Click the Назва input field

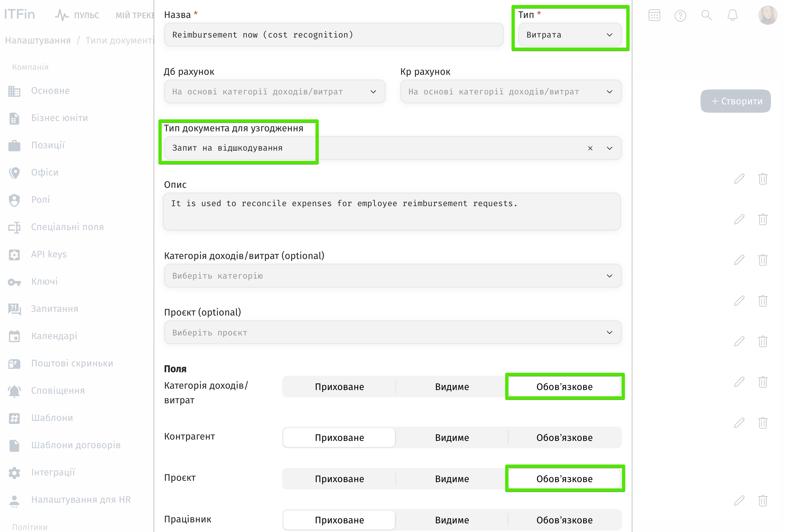point(333,35)
